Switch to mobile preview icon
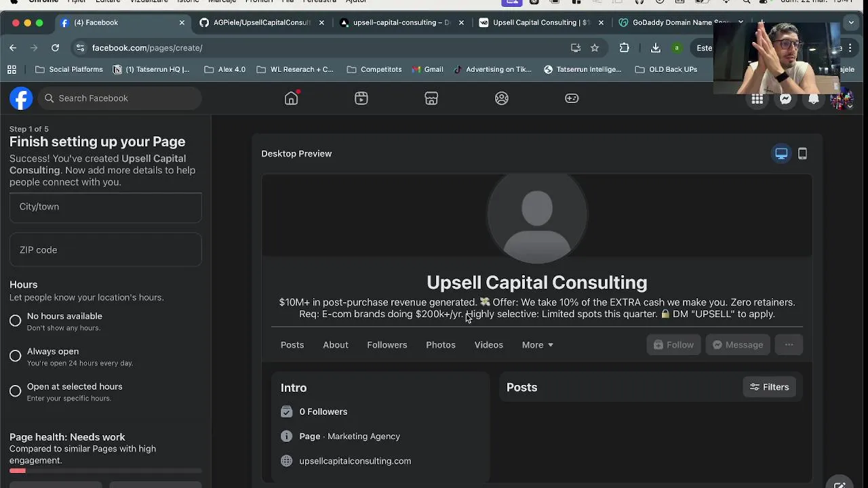 tap(802, 154)
